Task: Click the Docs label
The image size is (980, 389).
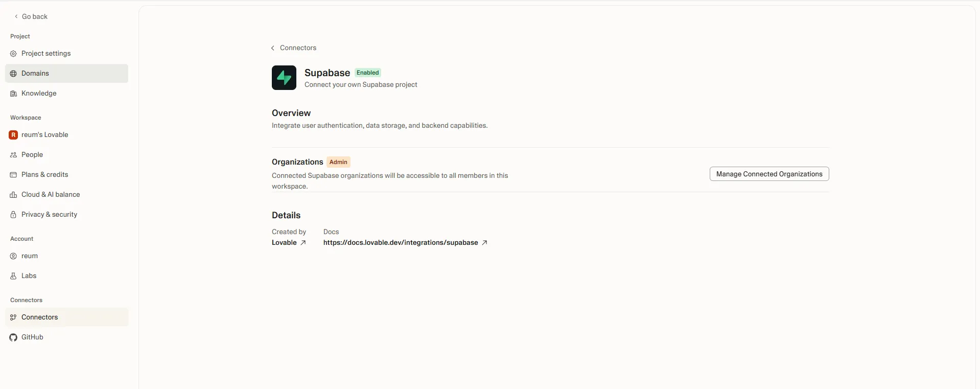Action: pyautogui.click(x=331, y=232)
